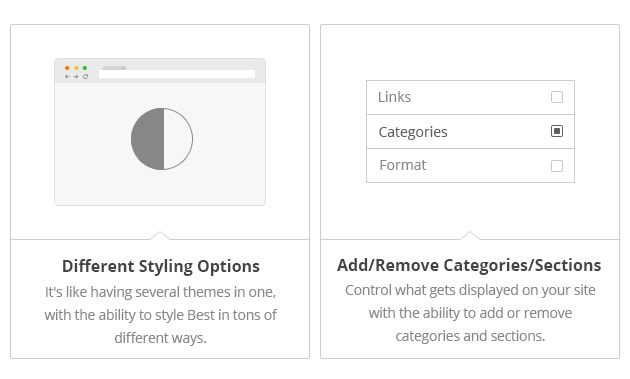Open the Add/Remove Categories/Sections heading
This screenshot has height=379, width=630.
tap(469, 265)
